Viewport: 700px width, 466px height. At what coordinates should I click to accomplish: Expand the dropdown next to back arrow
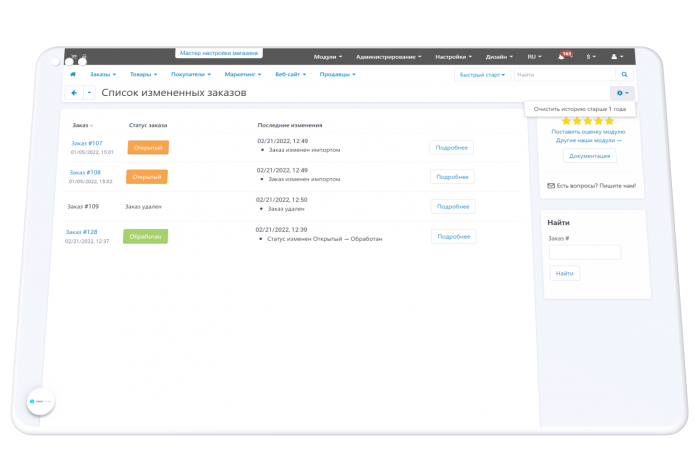click(89, 93)
